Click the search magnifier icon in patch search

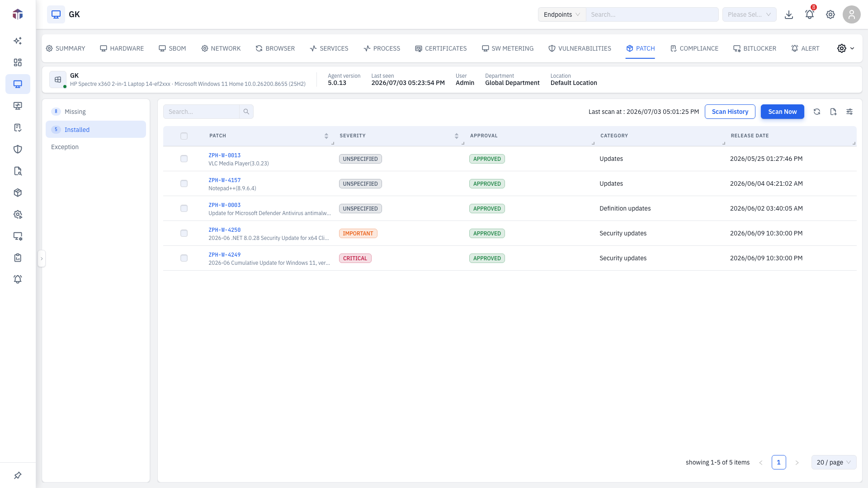[x=246, y=112]
